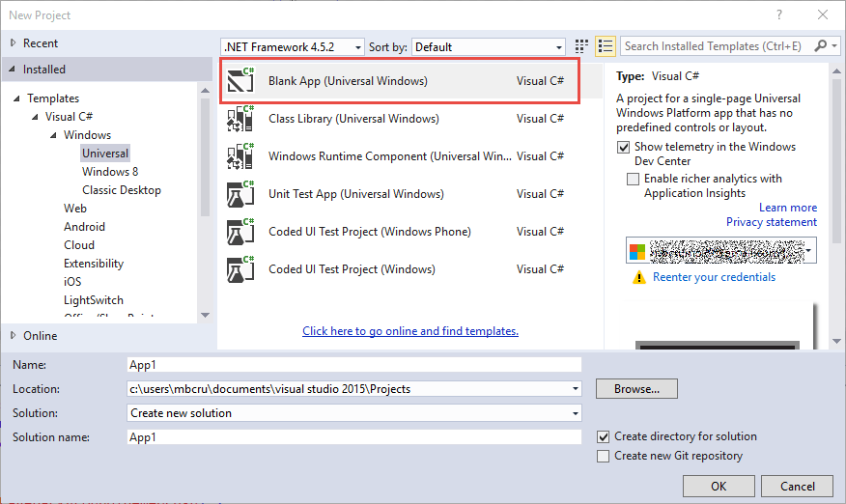Select the iOS category
This screenshot has height=504, width=846.
tap(72, 282)
